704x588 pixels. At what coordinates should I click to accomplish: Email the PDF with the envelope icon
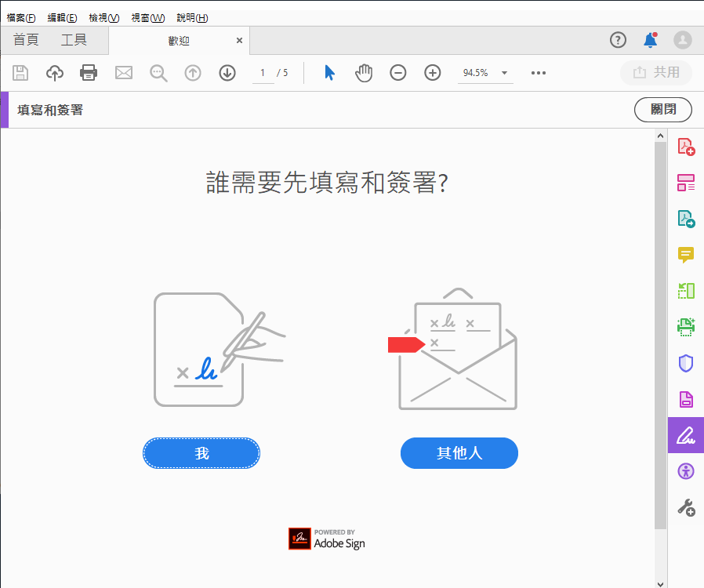click(123, 72)
